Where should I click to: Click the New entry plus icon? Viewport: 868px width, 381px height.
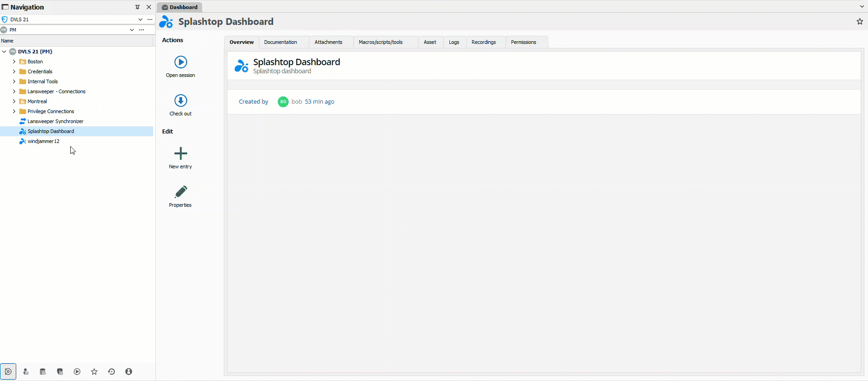pos(180,153)
